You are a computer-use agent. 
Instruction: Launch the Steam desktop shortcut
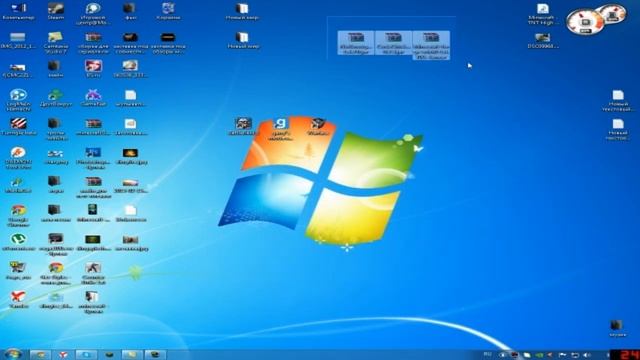56,11
